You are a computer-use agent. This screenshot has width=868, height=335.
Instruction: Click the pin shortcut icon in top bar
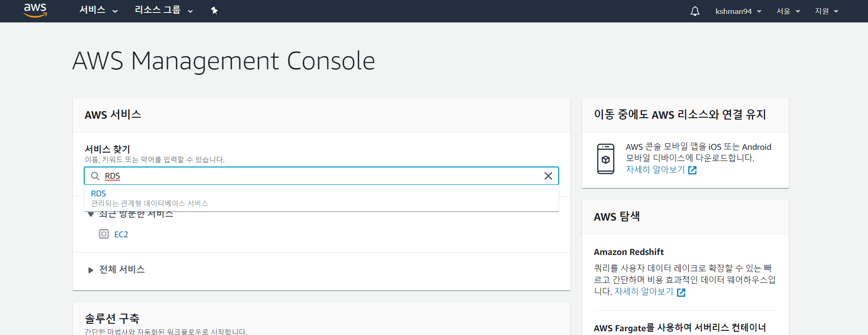tap(214, 10)
